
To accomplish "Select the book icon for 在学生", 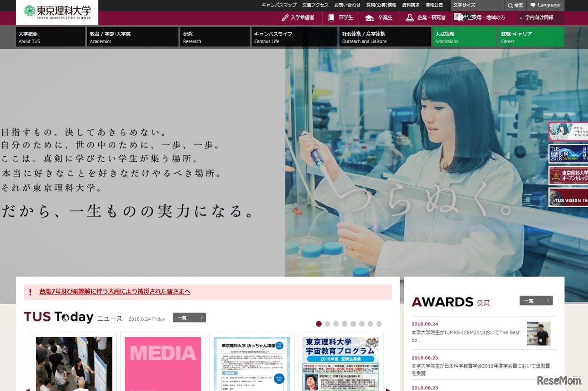I will [x=331, y=18].
